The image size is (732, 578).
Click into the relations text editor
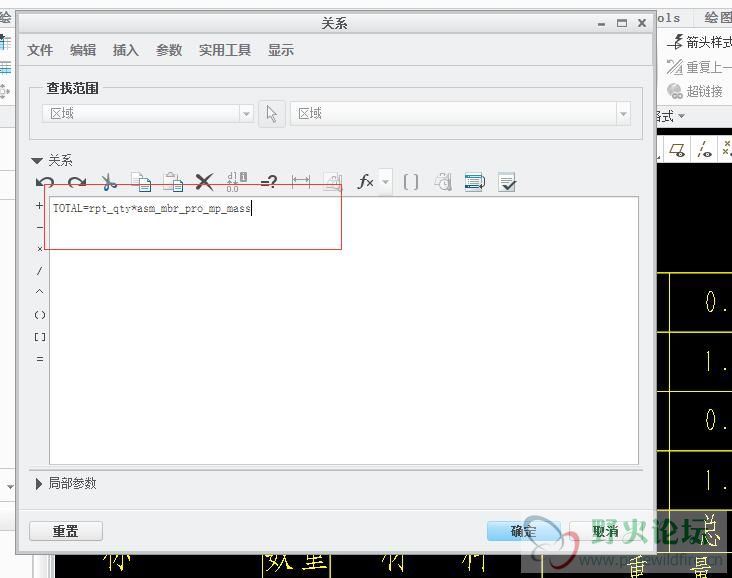pos(344,331)
